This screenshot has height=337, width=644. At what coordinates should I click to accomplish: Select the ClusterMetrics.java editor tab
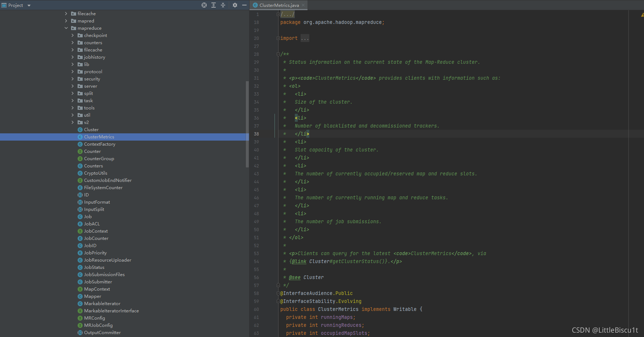coord(279,5)
